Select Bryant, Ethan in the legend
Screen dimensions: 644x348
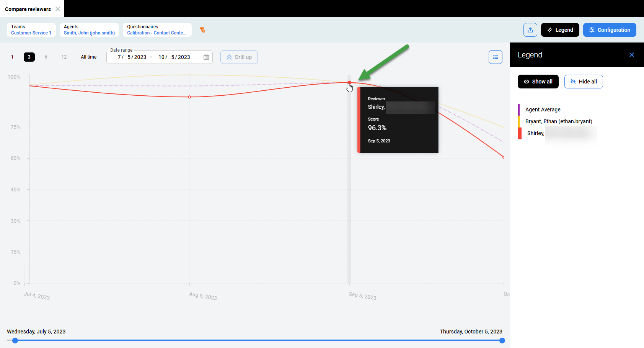(559, 121)
